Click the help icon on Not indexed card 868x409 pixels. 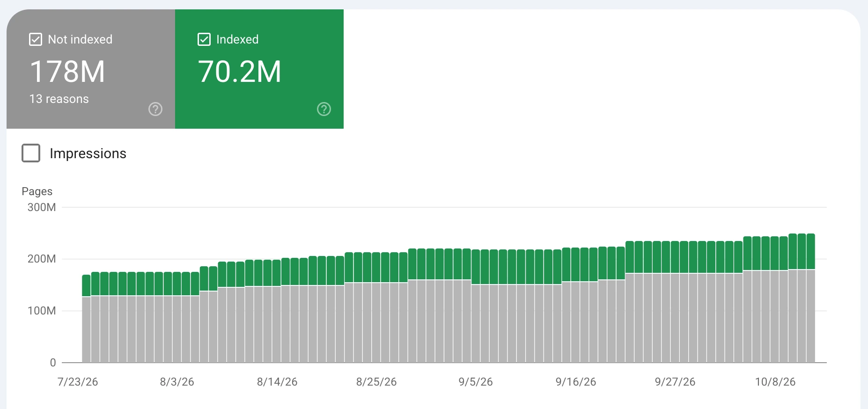point(155,109)
